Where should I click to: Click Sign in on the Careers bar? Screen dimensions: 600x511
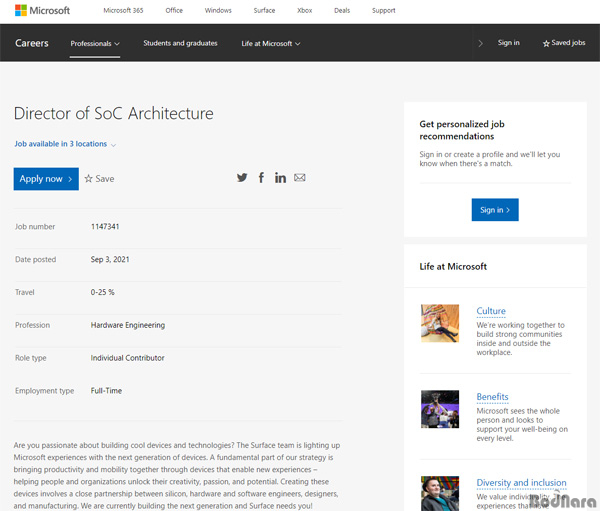(509, 43)
